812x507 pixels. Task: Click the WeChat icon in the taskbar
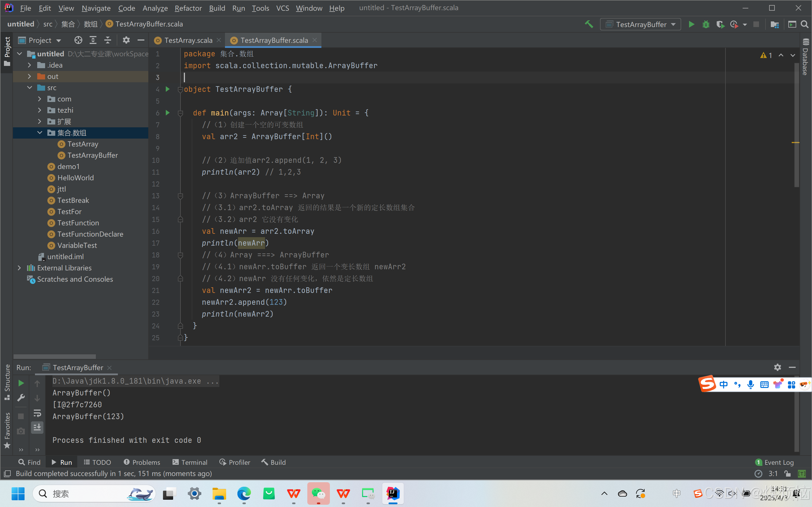point(318,493)
